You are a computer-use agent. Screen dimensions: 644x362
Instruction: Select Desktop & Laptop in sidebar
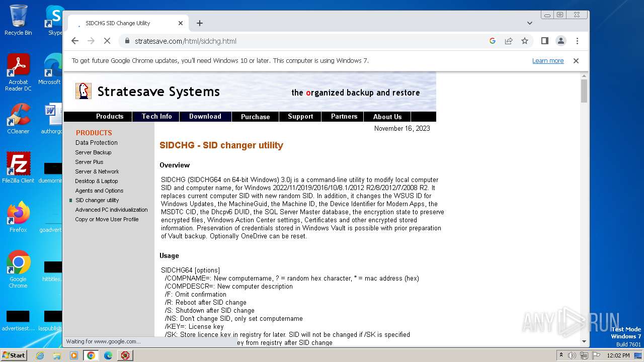pos(97,181)
